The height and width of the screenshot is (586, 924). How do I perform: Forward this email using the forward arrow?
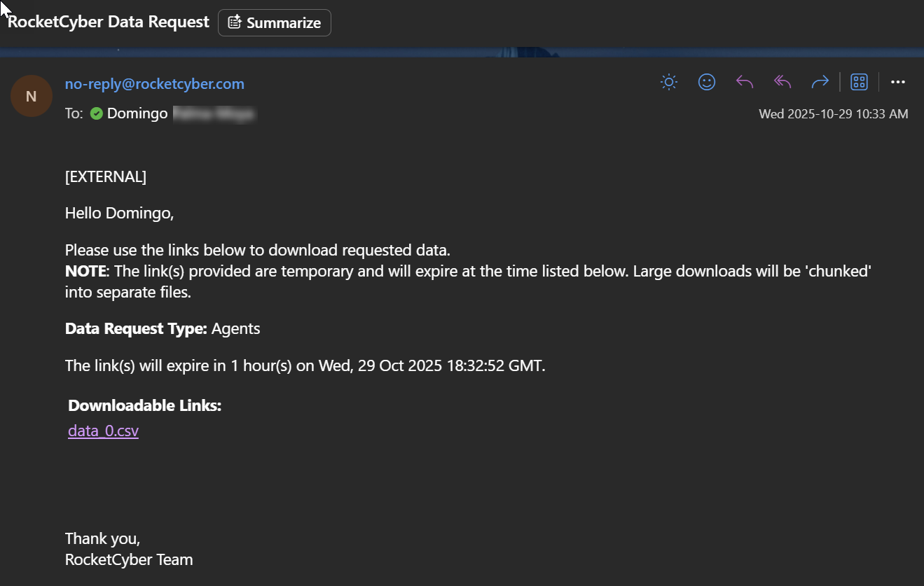pyautogui.click(x=820, y=82)
